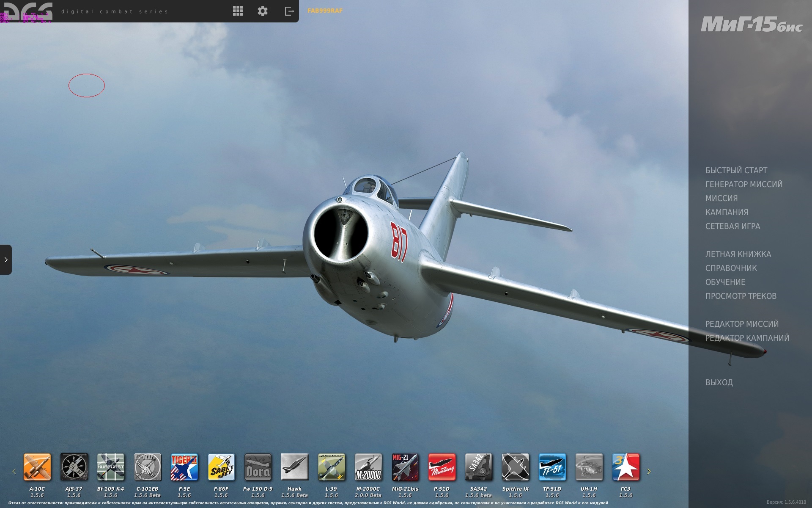Click ВЫХОД to exit

coord(719,382)
